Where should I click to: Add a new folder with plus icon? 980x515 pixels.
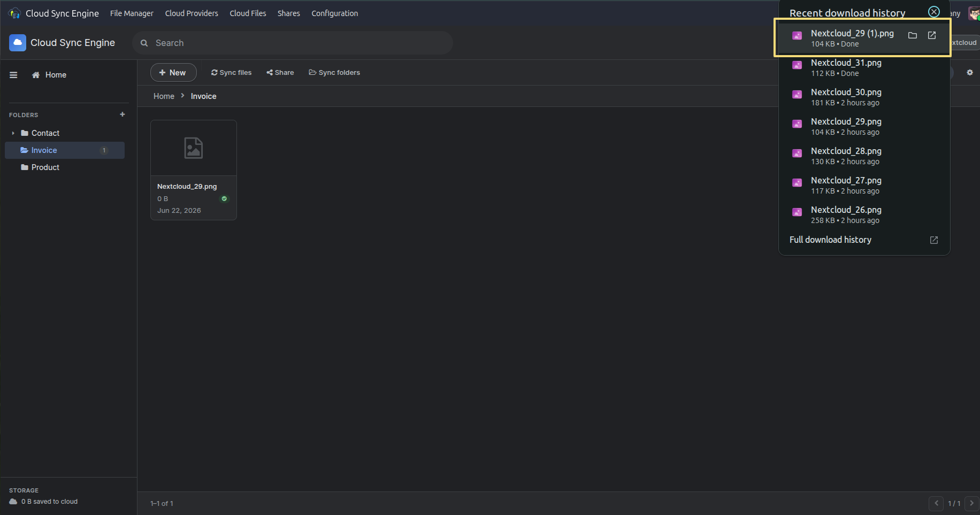coord(122,114)
